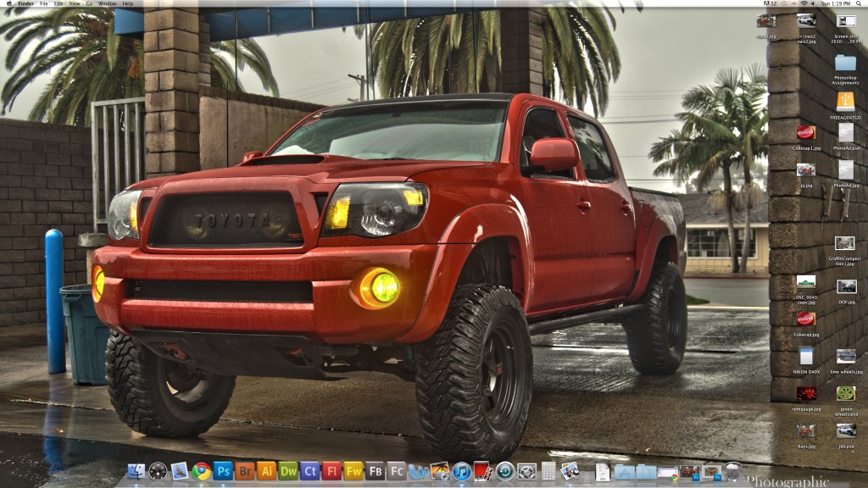Click the Wi-Fi status menu icon
The image size is (868, 488).
pyautogui.click(x=804, y=3)
